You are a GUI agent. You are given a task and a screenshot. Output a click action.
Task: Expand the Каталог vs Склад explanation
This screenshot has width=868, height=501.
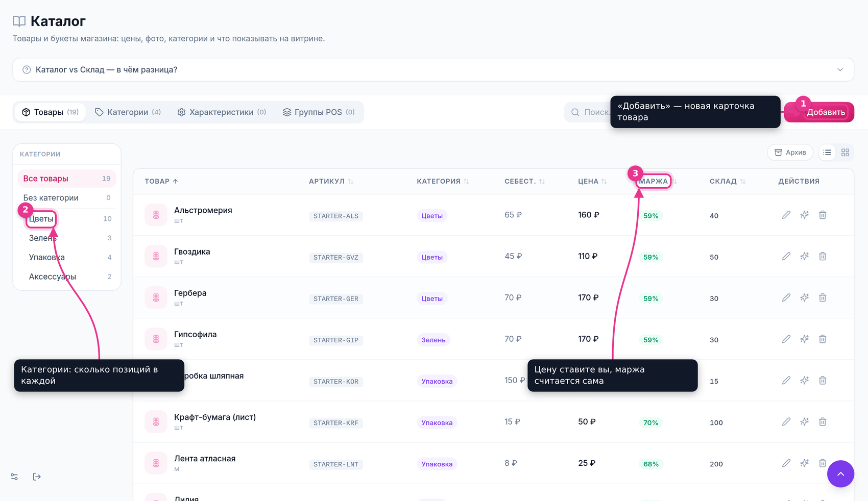pyautogui.click(x=433, y=69)
